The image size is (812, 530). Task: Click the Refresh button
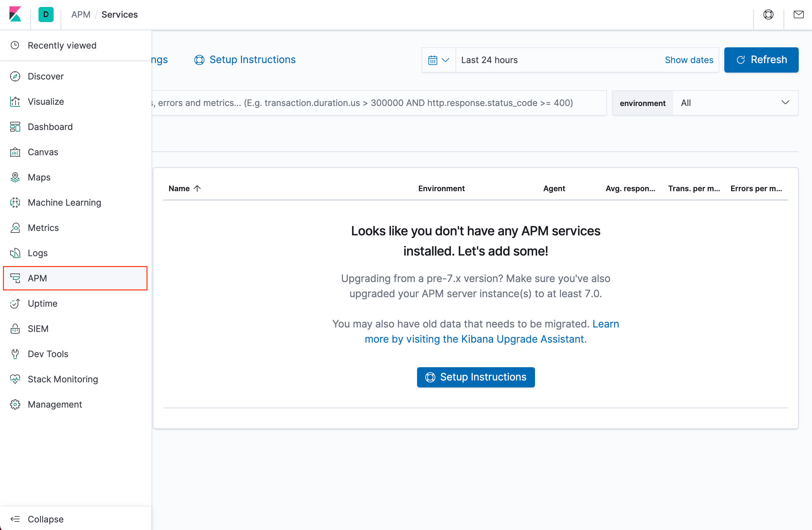pos(761,60)
